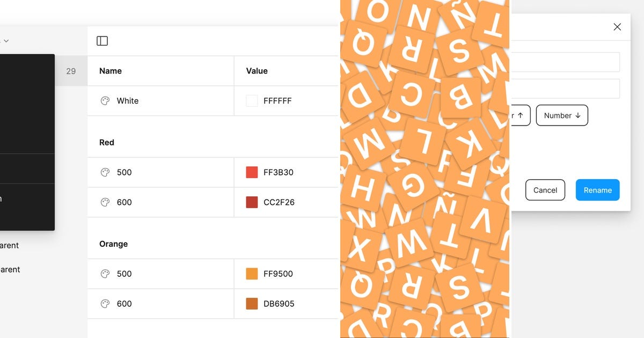Click the palette icon beside Red 500
Image resolution: width=644 pixels, height=338 pixels.
point(105,172)
